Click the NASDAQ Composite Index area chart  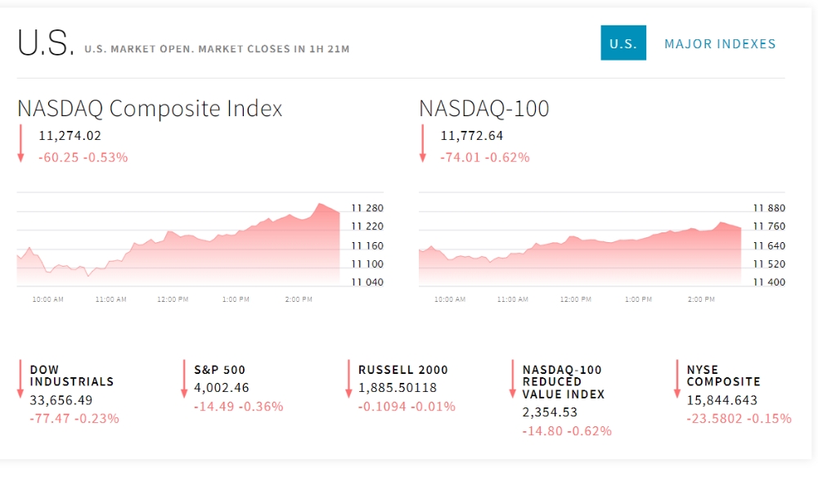click(178, 245)
